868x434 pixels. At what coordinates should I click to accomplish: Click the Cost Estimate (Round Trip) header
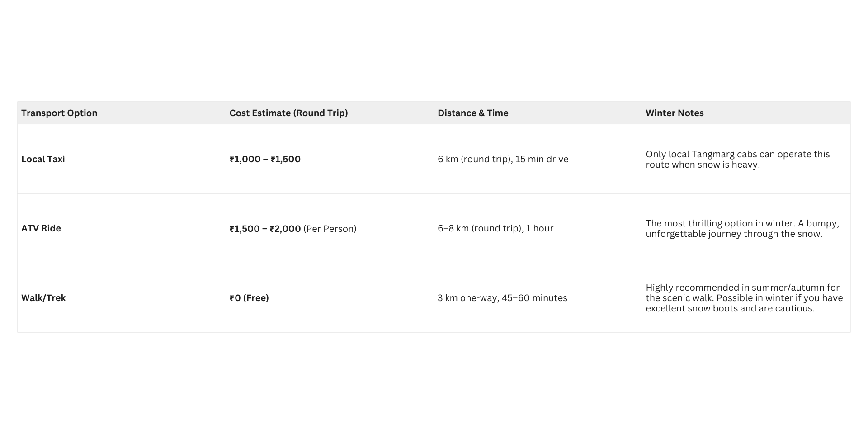(288, 113)
